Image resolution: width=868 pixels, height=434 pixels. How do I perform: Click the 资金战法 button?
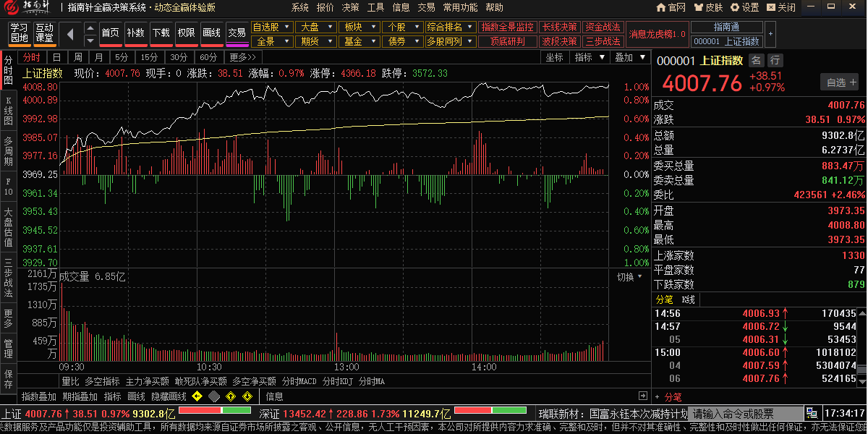(x=603, y=27)
